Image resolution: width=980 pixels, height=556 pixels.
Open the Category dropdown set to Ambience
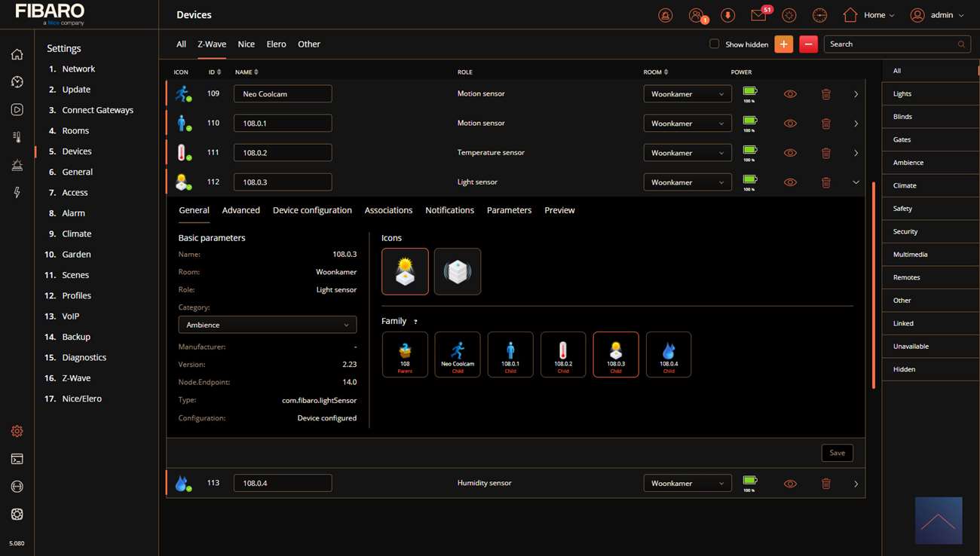coord(267,325)
